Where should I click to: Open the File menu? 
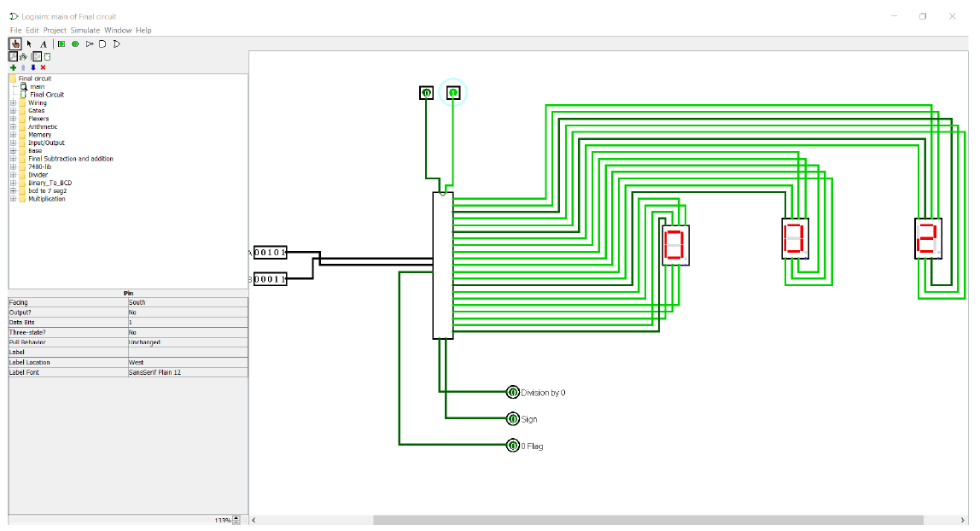[x=15, y=30]
